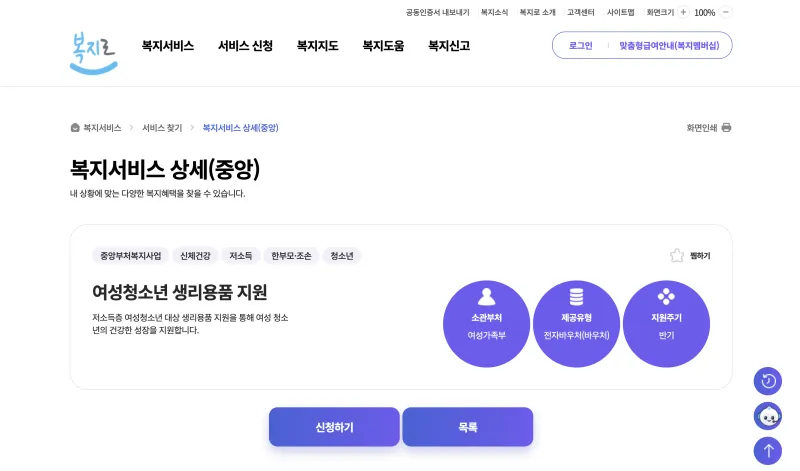Click the 로그인 link

581,45
